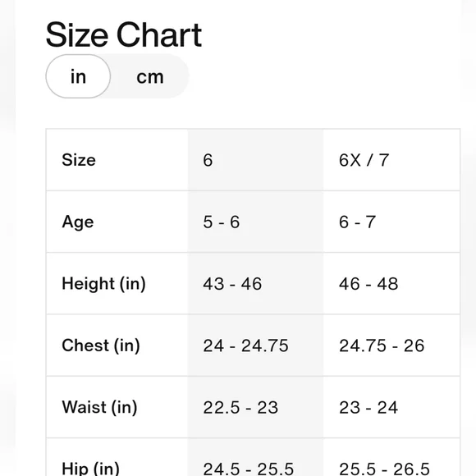Click height 43 - 46 cell
This screenshot has width=476, height=476.
(x=255, y=283)
